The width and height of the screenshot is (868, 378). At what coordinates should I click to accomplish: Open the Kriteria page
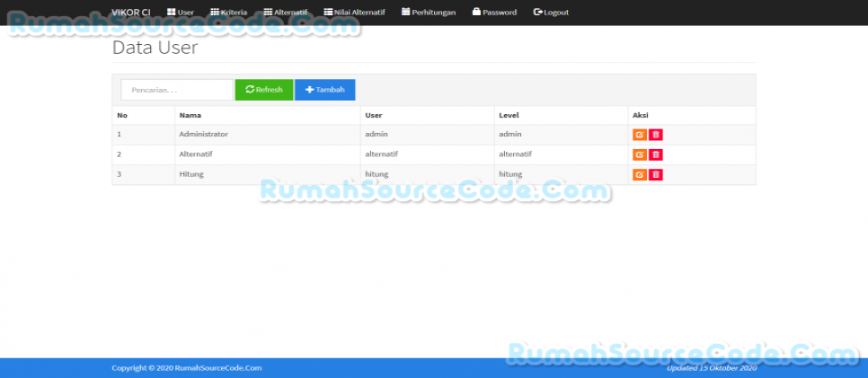228,13
